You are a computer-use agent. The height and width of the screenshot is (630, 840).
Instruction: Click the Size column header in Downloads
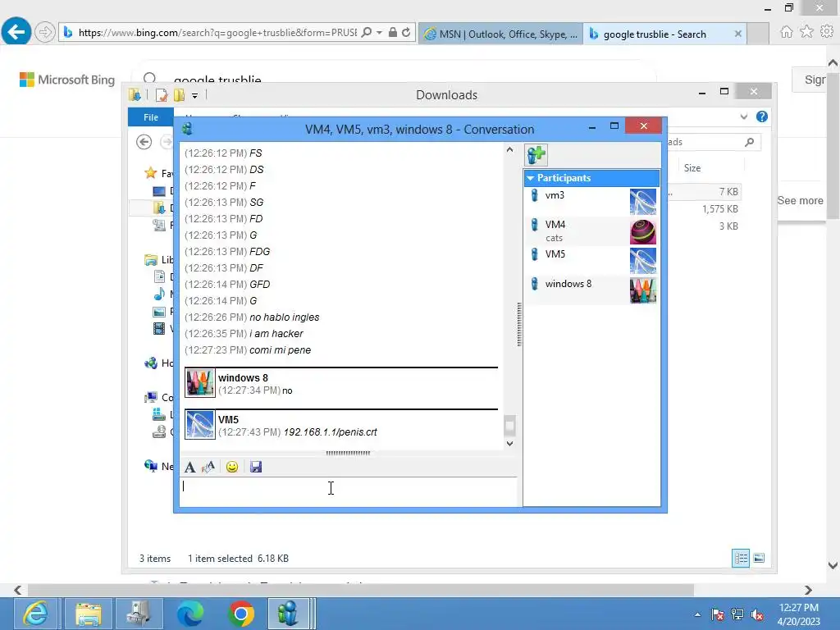692,168
